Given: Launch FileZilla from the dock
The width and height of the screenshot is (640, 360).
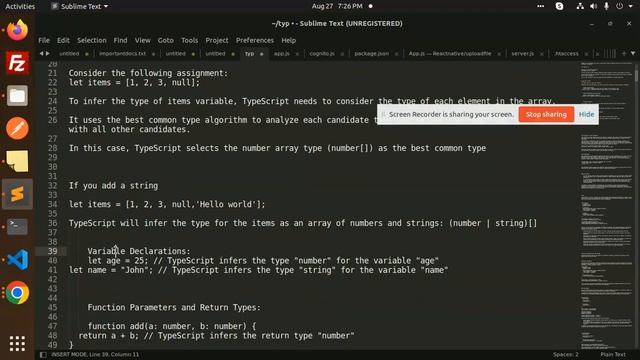Looking at the screenshot, I should click(x=17, y=63).
